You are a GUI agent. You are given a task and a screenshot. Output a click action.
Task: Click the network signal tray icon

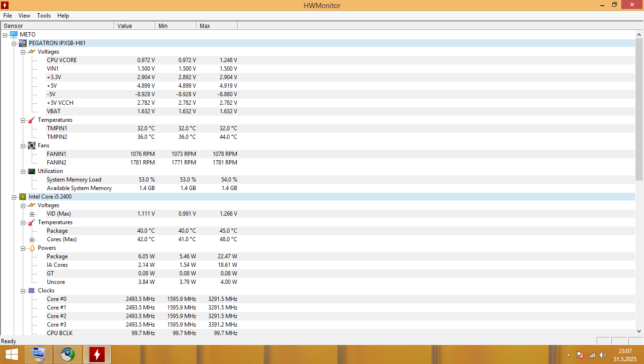point(591,355)
